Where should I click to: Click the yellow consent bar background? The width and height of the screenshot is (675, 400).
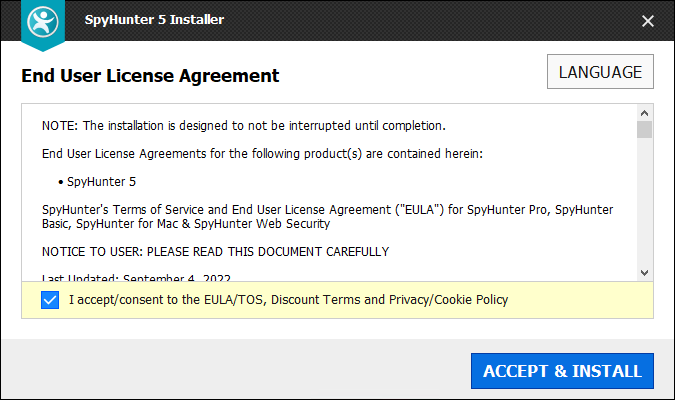pos(580,299)
